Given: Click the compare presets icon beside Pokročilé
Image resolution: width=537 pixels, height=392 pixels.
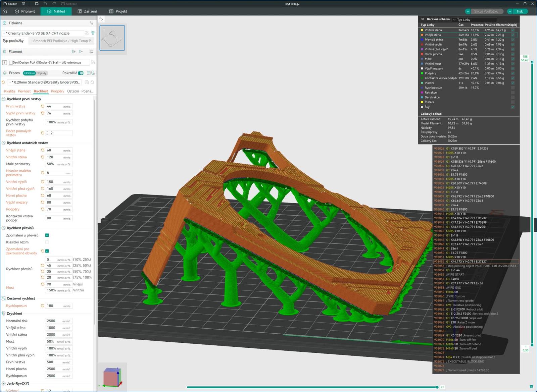Looking at the screenshot, I should (93, 73).
